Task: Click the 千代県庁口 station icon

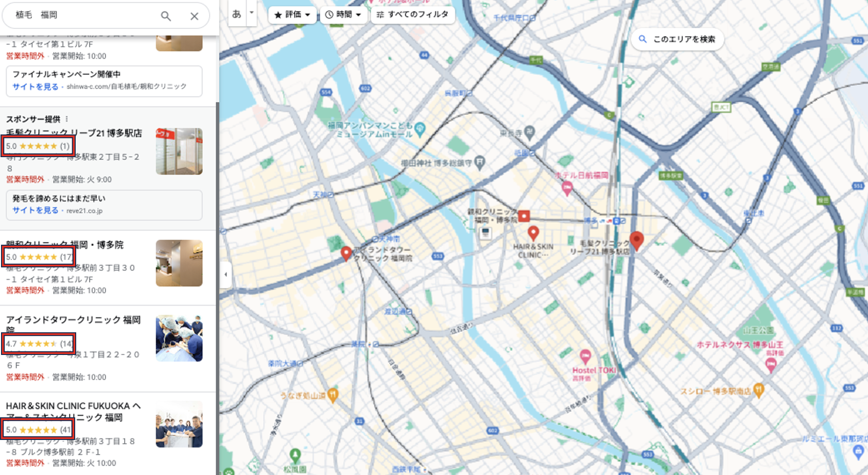Action: (x=533, y=18)
